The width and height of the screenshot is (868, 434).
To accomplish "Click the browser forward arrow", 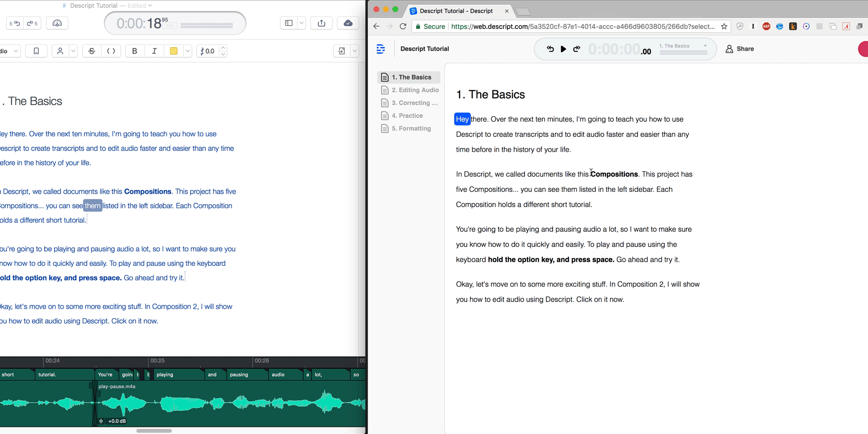I will 389,27.
